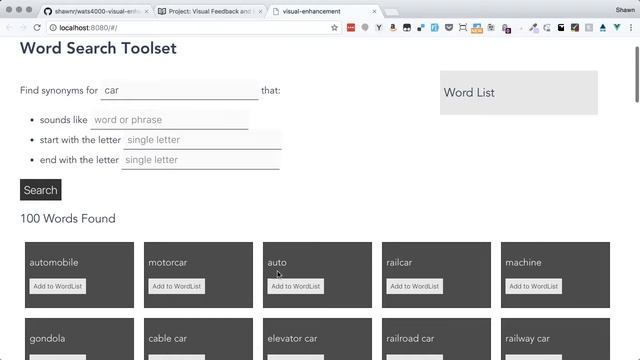Reload the page with the refresh icon
640x360 pixels.
point(37,28)
